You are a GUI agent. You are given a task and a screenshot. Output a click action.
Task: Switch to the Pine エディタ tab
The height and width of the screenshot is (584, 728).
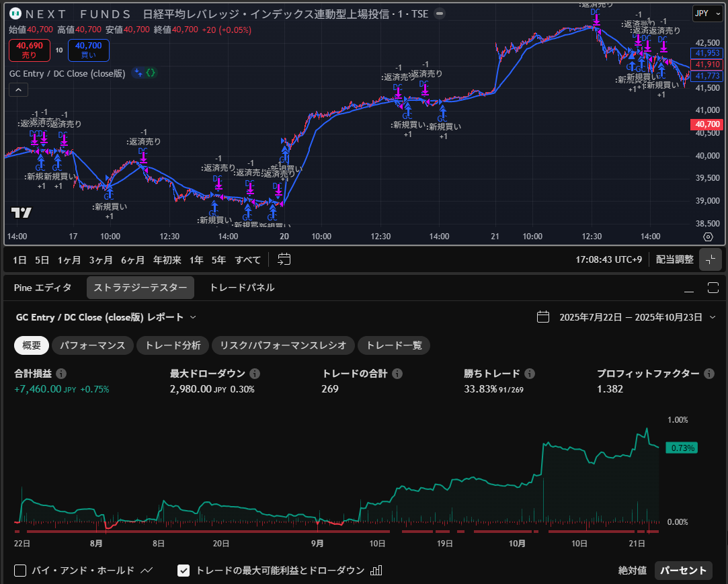42,288
